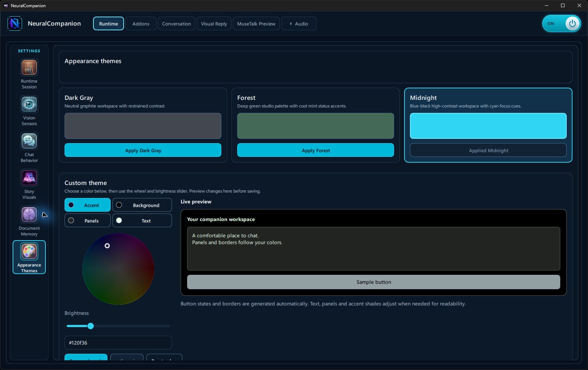588x370 pixels.
Task: Click the companion workspace preview text box
Action: click(x=373, y=248)
